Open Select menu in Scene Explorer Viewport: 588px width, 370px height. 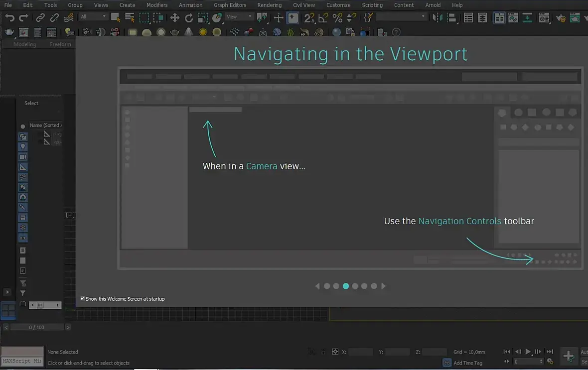pyautogui.click(x=31, y=103)
